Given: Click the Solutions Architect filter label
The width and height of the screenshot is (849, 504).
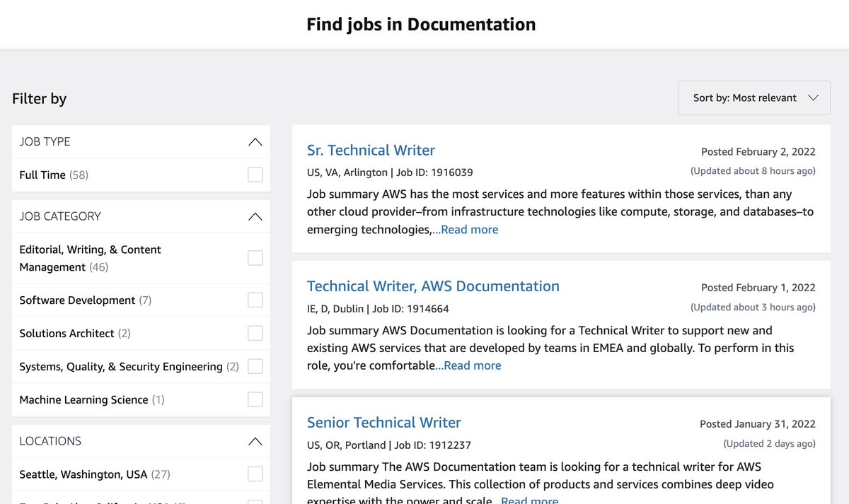Looking at the screenshot, I should 75,333.
